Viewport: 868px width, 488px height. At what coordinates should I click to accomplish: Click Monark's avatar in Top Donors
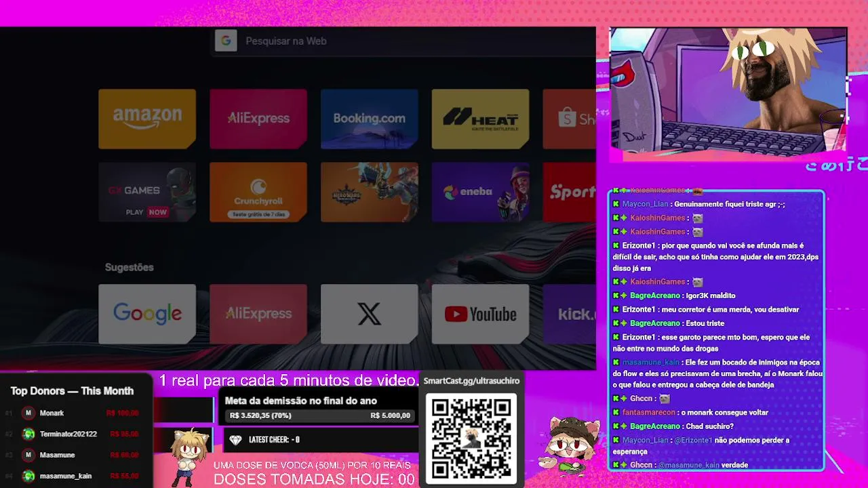pos(28,413)
